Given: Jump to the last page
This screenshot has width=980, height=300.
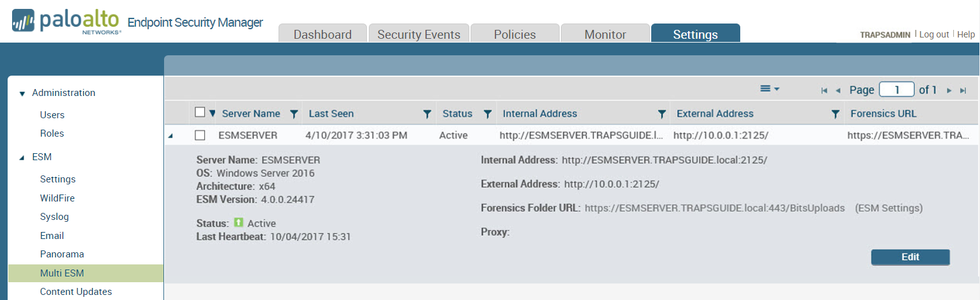Looking at the screenshot, I should (x=963, y=91).
